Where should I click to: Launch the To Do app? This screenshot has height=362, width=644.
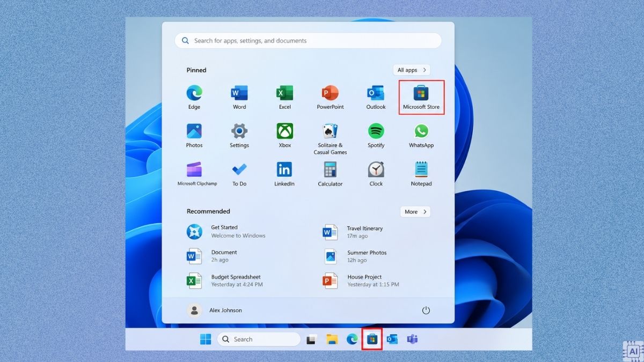239,174
